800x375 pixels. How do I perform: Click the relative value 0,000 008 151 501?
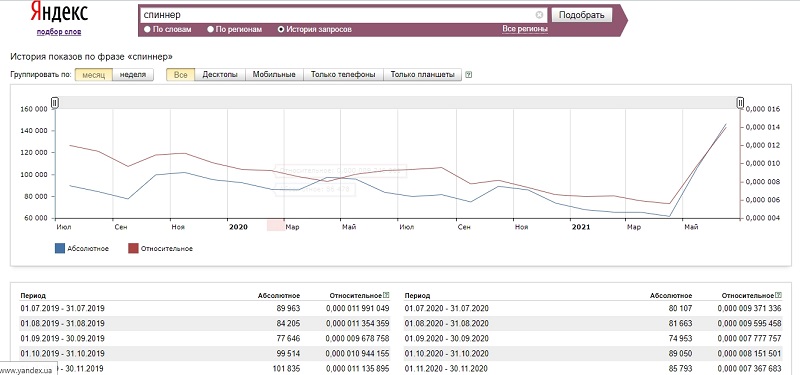click(x=749, y=353)
